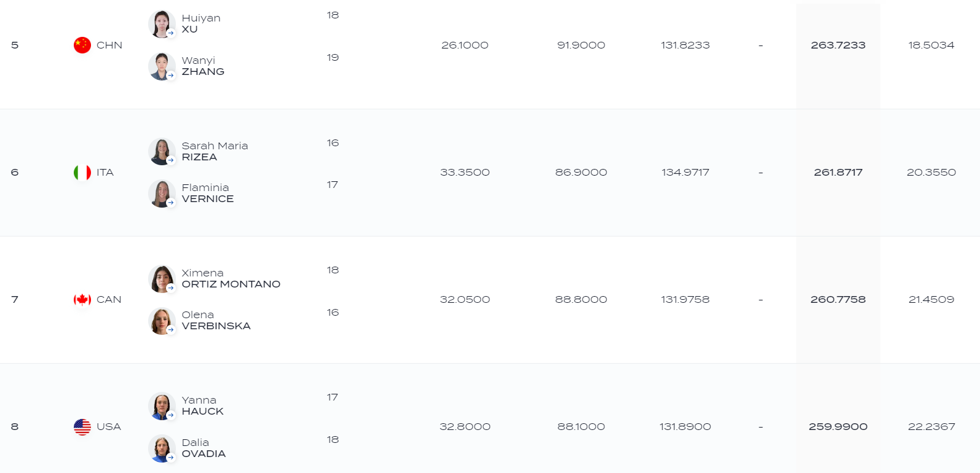
Task: Click the USA flag icon
Action: pyautogui.click(x=82, y=427)
